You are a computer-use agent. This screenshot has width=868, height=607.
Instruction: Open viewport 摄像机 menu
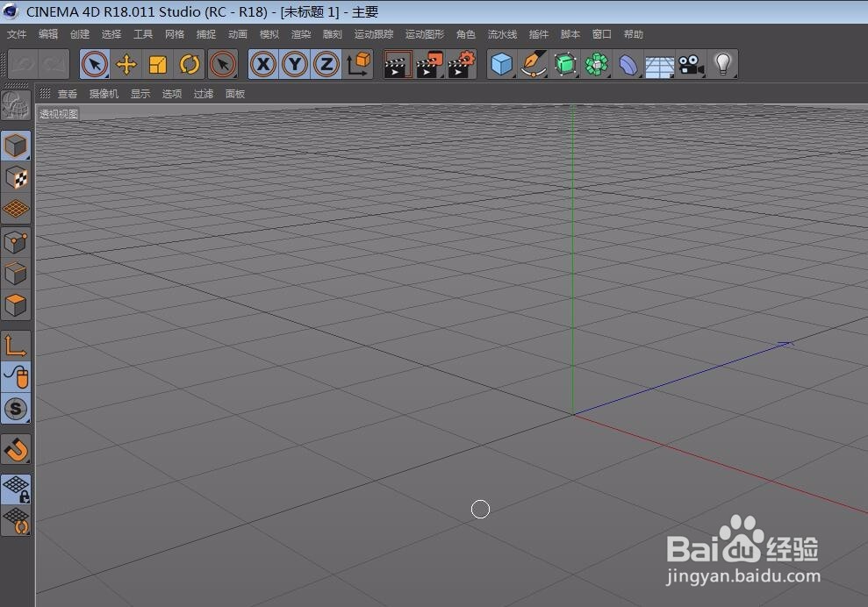[x=104, y=94]
